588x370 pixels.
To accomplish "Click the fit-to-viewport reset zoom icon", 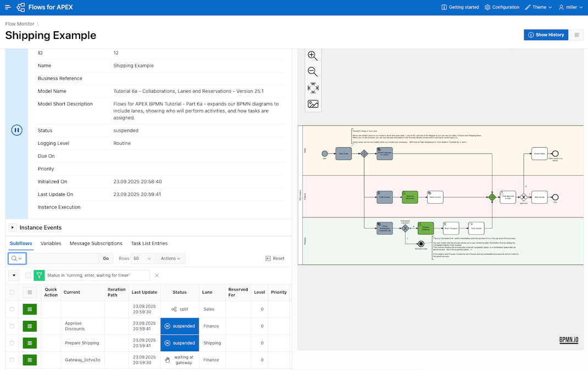I will (x=312, y=88).
